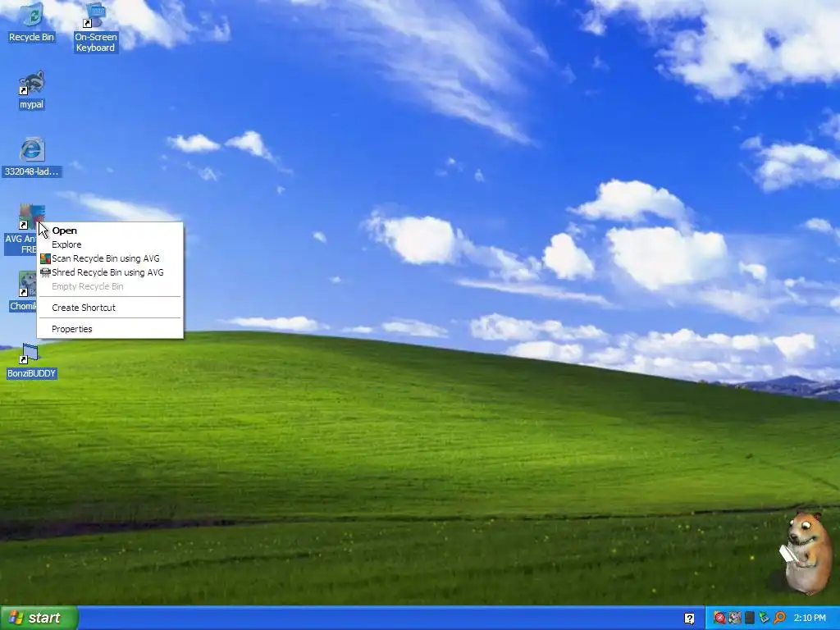Select the Recycle Bin desktop icon
Image resolution: width=840 pixels, height=630 pixels.
[x=32, y=22]
